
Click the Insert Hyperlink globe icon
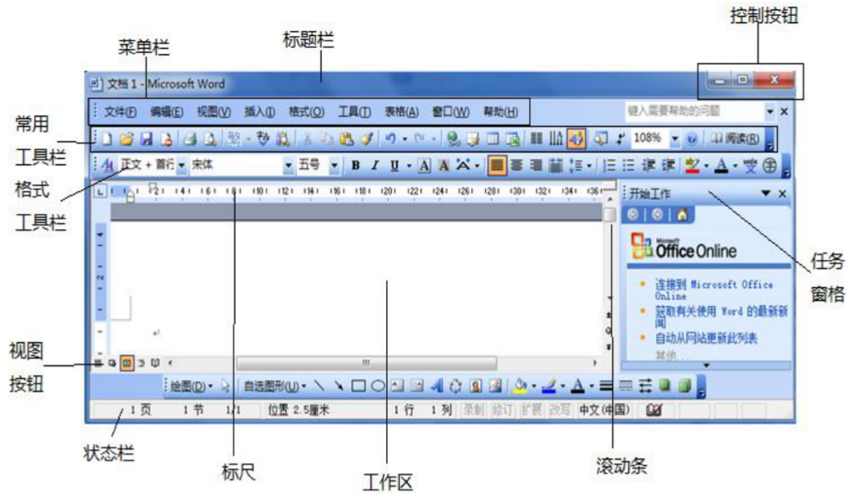[x=452, y=140]
